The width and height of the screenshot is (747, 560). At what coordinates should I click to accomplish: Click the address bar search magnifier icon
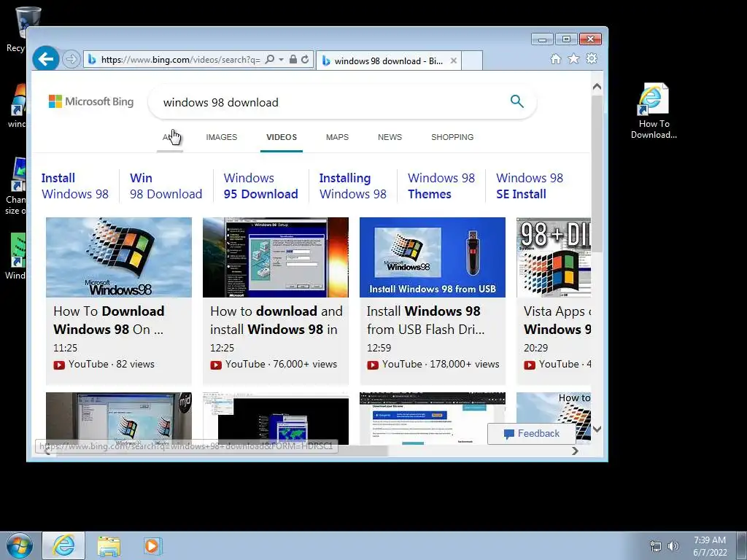pos(270,60)
